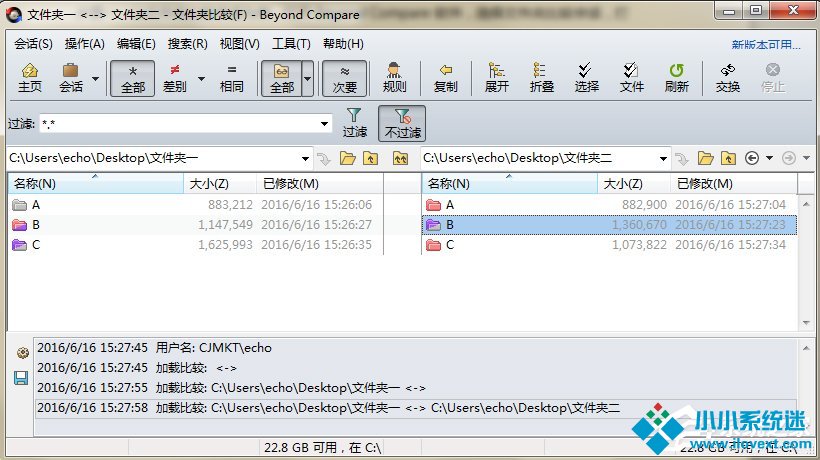Open the 会话 toolbar button dropdown arrow

(96, 78)
